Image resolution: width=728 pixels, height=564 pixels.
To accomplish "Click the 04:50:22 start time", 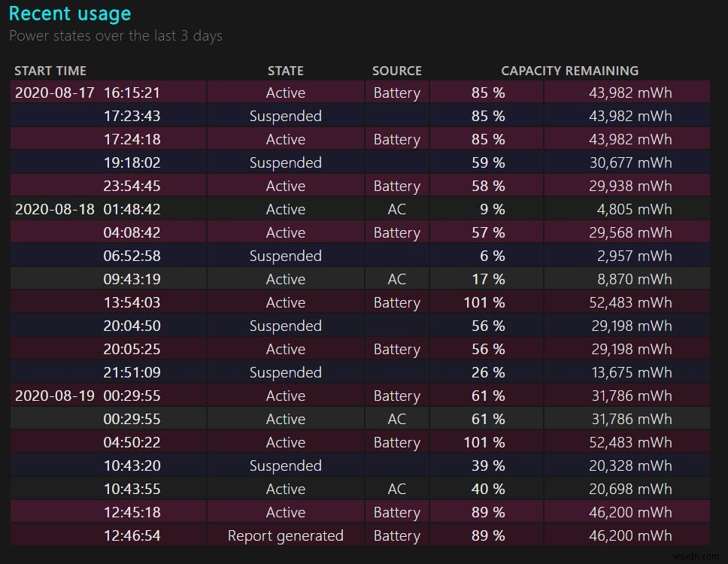I will (132, 442).
